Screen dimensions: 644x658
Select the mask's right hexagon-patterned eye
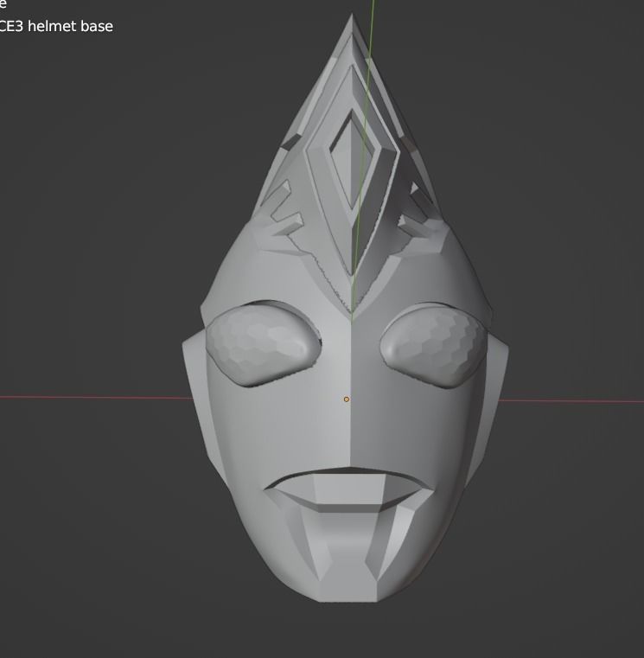coord(433,347)
